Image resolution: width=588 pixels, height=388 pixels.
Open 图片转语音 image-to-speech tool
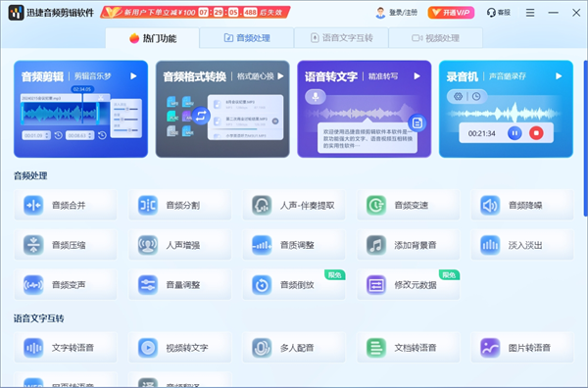(x=522, y=348)
